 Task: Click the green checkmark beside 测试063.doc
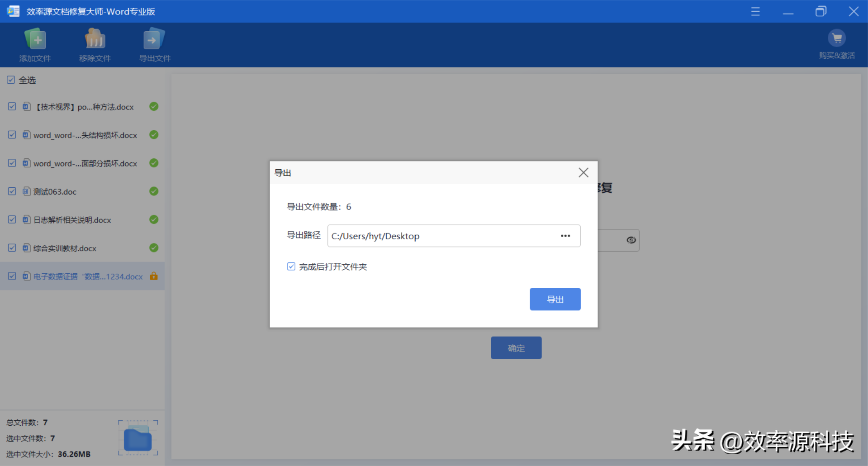click(x=154, y=191)
